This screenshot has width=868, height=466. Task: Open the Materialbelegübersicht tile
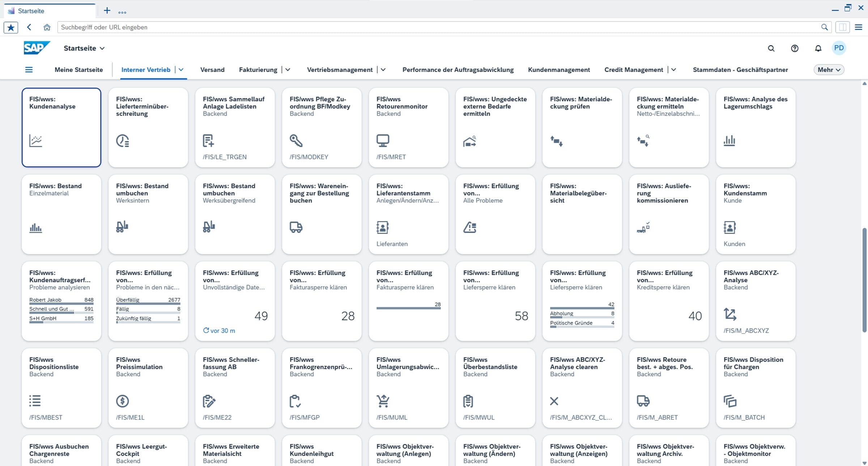[x=582, y=214]
